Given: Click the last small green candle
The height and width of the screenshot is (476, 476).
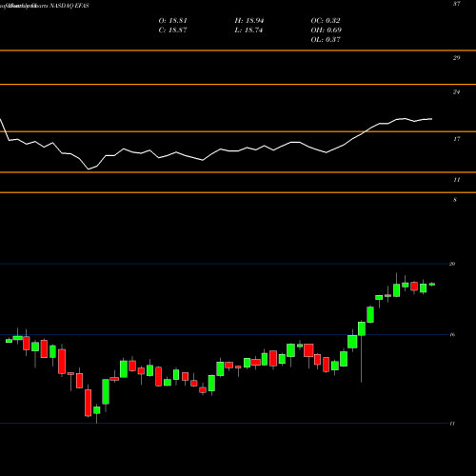Looking at the screenshot, I should pos(432,285).
